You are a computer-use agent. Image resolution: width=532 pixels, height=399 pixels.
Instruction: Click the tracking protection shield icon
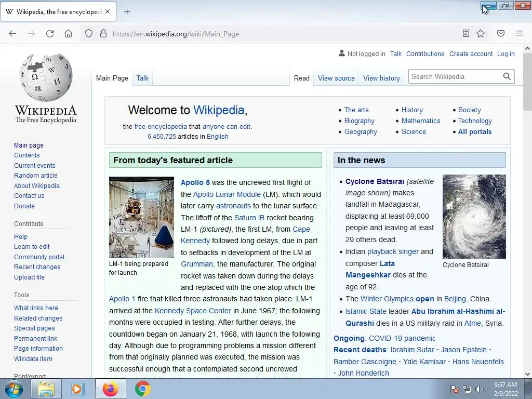88,34
